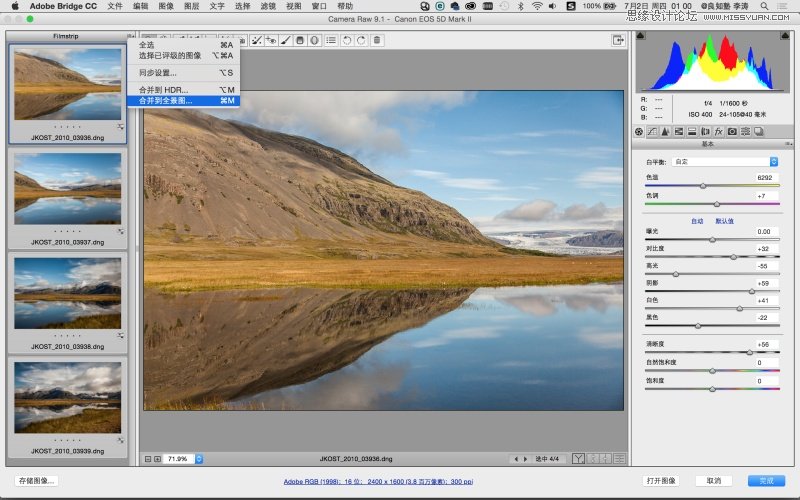800x500 pixels.
Task: Open the 71.9% zoom level dropdown
Action: coord(199,458)
